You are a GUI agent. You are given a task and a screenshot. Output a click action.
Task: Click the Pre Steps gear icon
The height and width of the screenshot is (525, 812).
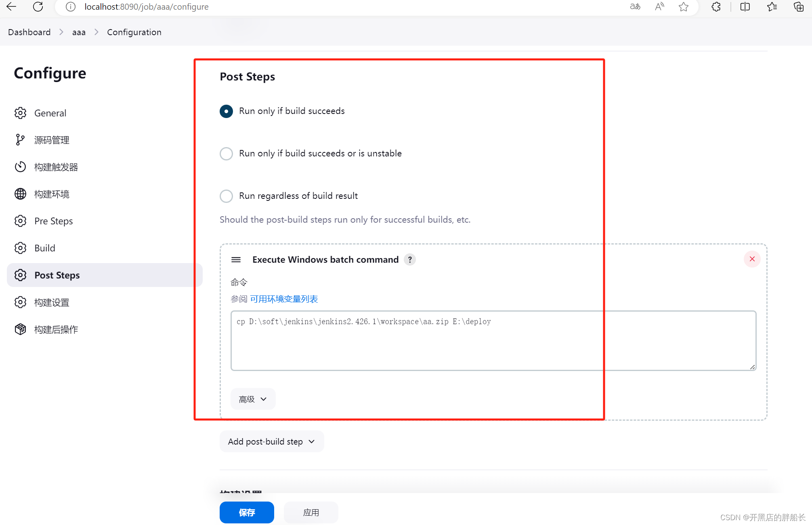[20, 221]
